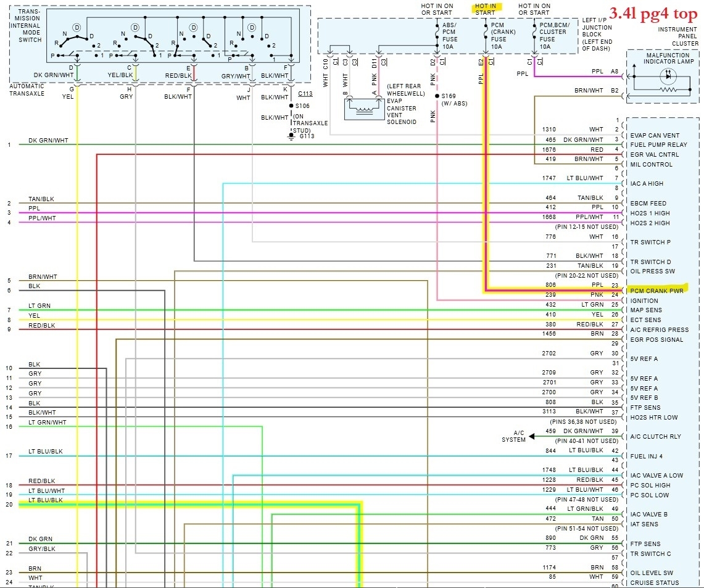704x588 pixels.
Task: Click the 'MALFUNCTION INDICATOR LAMP' heading
Action: (x=669, y=59)
